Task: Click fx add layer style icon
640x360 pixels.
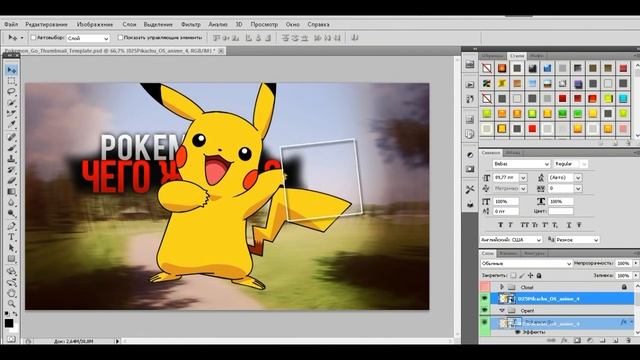Action: pos(564,340)
